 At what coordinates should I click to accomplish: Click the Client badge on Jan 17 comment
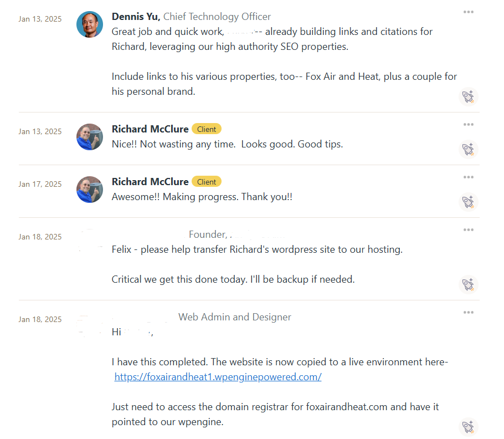[207, 182]
